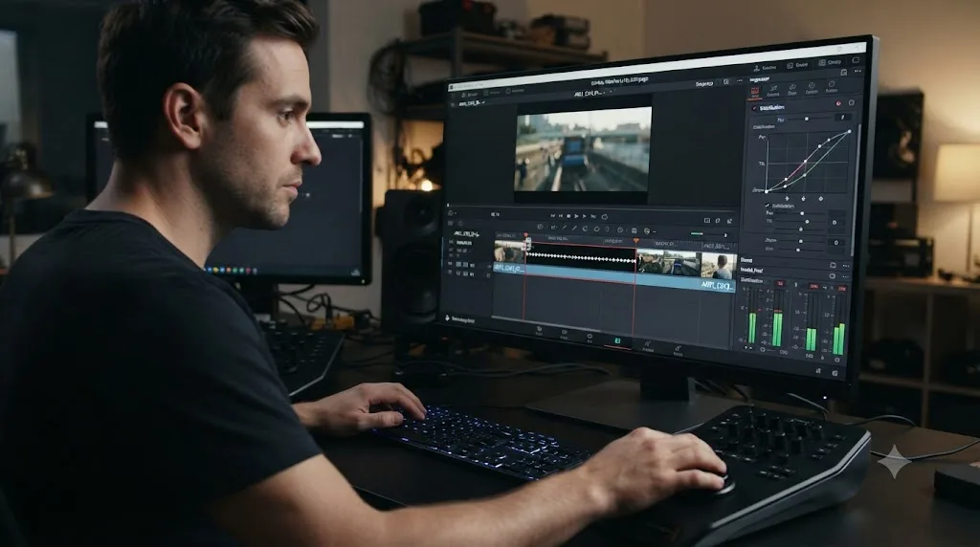
Task: Toggle the checkmark beside the section below the curve graph
Action: pyautogui.click(x=768, y=206)
